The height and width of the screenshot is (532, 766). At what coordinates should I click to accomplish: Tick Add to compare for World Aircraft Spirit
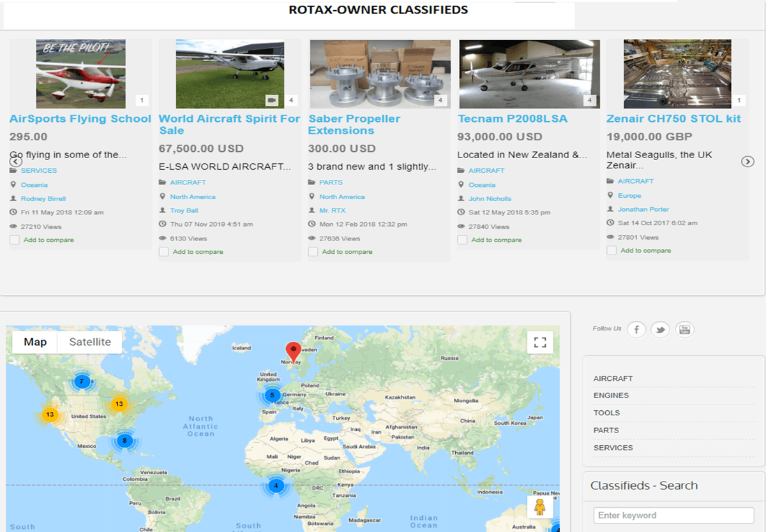[164, 252]
